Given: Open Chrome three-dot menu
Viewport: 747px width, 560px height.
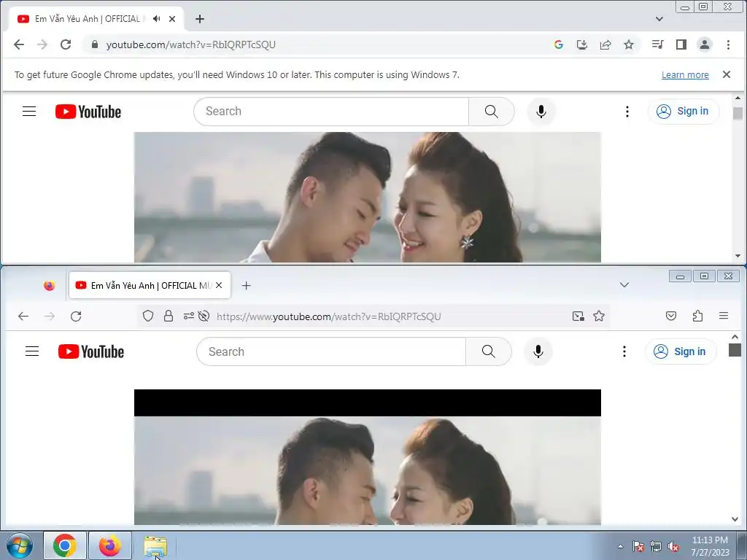Looking at the screenshot, I should pyautogui.click(x=728, y=44).
